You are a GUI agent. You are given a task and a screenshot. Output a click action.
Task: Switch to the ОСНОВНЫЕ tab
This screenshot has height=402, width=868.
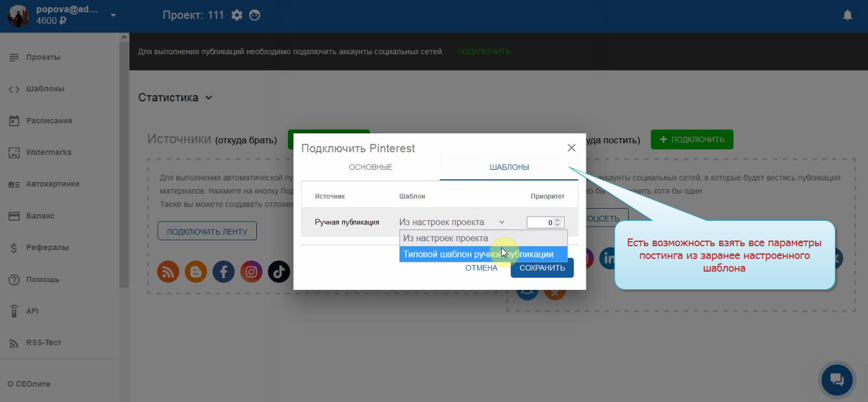(x=370, y=167)
